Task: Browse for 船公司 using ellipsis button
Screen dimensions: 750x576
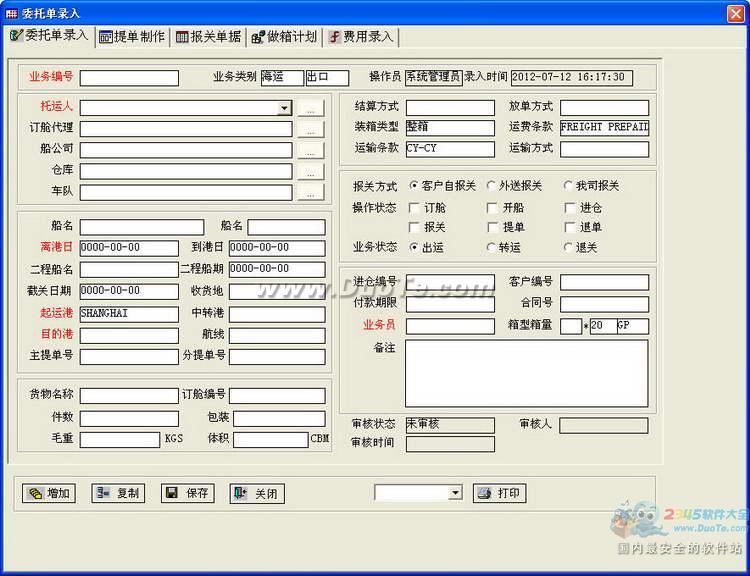Action: coord(310,150)
